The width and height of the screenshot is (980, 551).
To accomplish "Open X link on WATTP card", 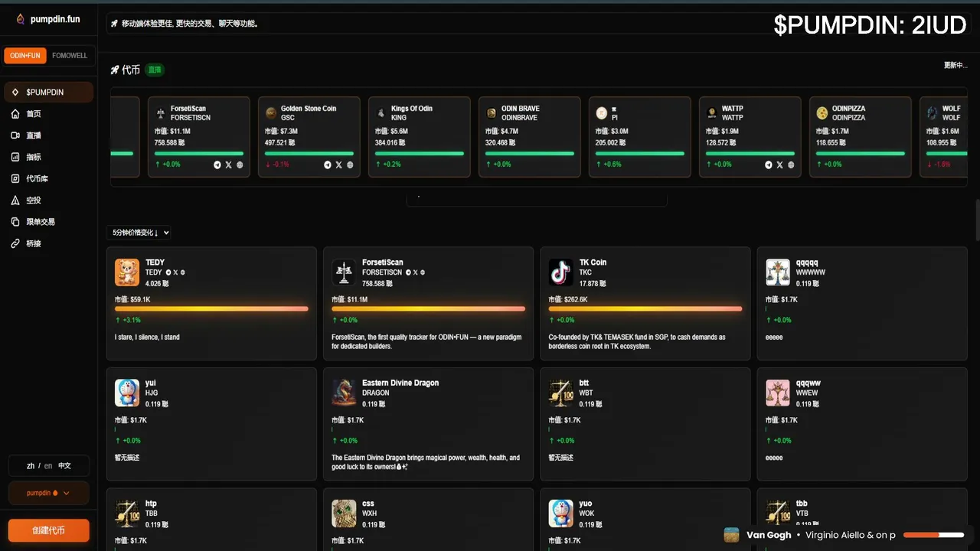I will 779,165.
